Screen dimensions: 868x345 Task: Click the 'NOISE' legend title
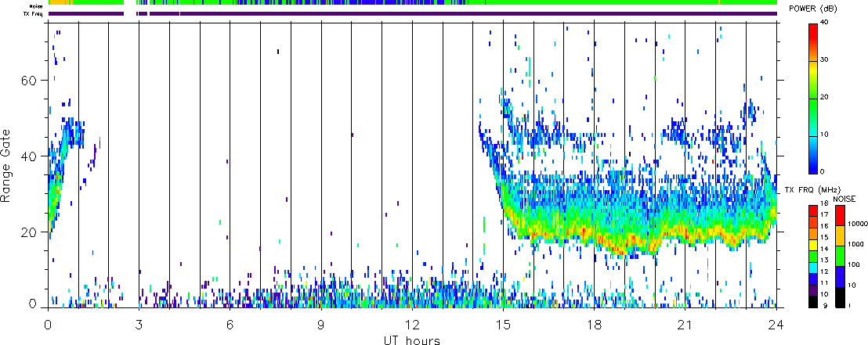[x=844, y=199]
